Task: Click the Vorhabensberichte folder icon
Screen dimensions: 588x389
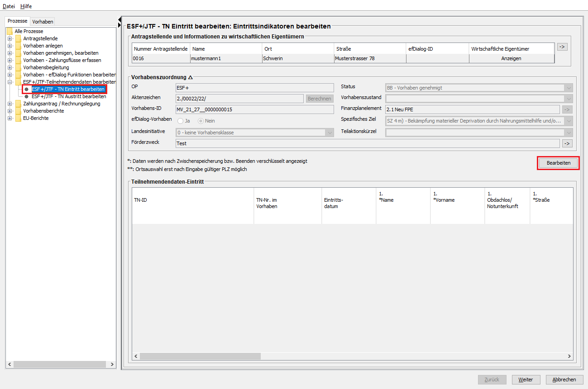Action: point(18,111)
